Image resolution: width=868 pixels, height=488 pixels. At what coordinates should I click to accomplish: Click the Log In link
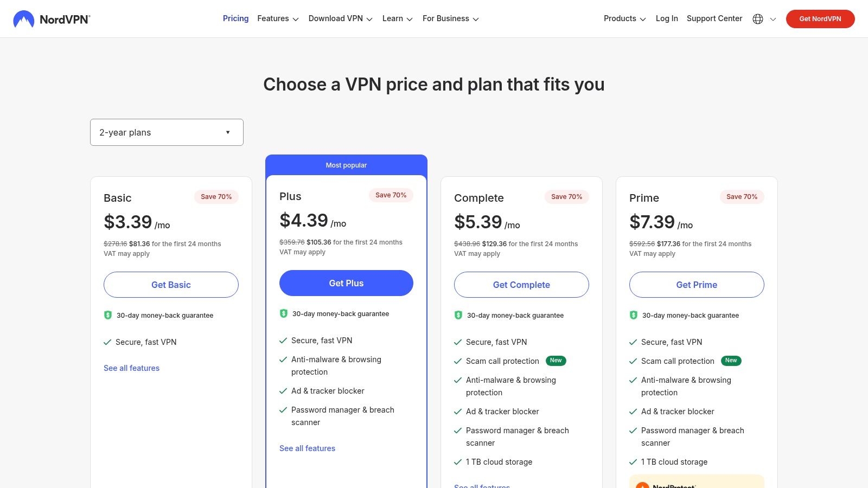[667, 18]
